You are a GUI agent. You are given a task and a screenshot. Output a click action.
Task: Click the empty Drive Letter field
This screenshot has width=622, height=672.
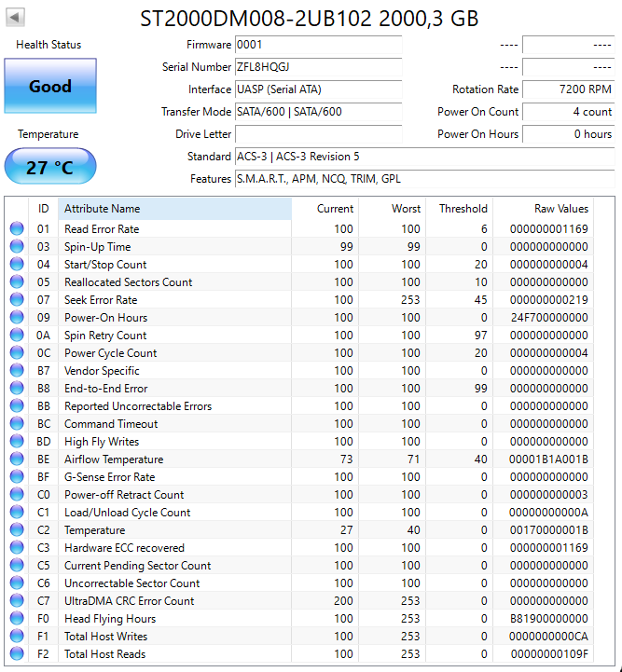point(319,134)
